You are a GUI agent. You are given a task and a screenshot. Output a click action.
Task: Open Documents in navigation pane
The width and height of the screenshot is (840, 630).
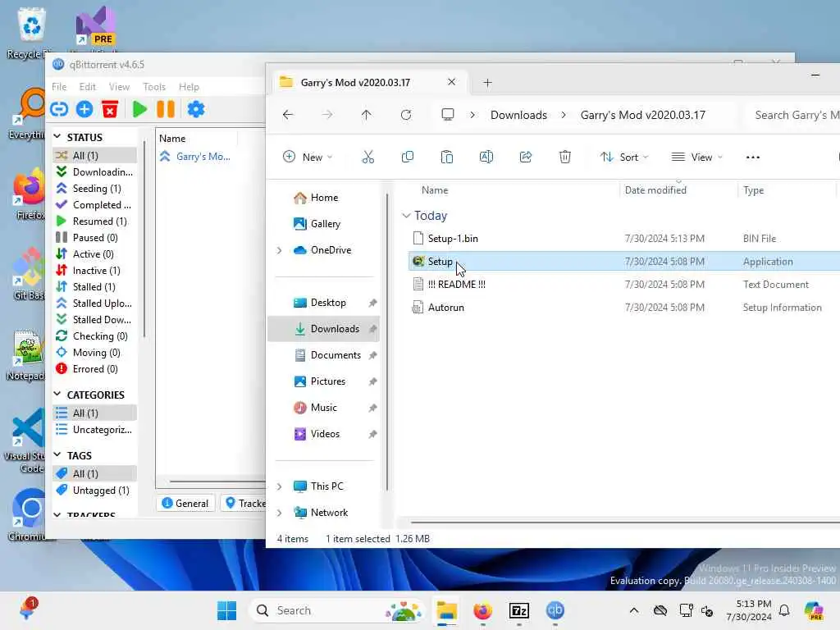335,355
